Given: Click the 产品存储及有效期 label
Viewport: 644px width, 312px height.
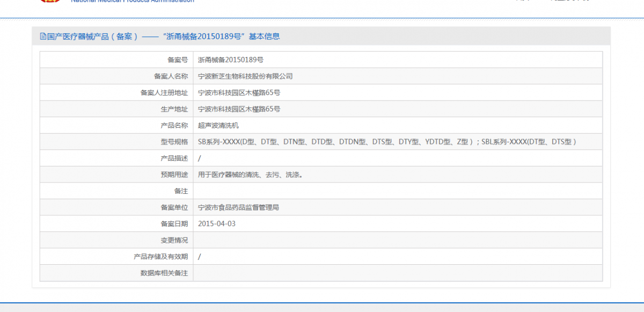Looking at the screenshot, I should point(161,257).
